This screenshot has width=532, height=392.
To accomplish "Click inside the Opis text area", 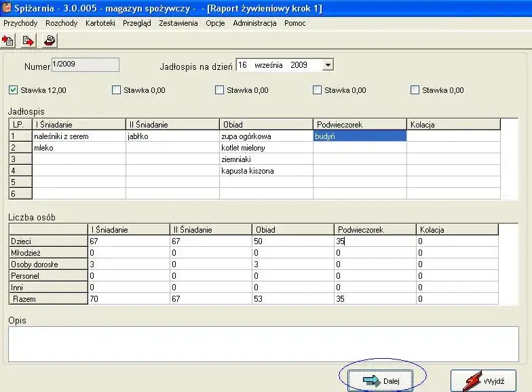I will pos(262,344).
